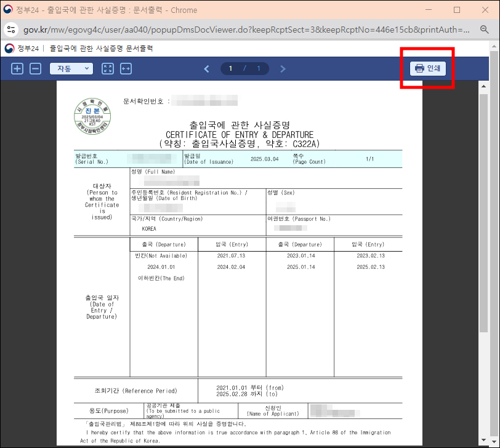
Task: Click page count value 1/1
Action: click(369, 159)
